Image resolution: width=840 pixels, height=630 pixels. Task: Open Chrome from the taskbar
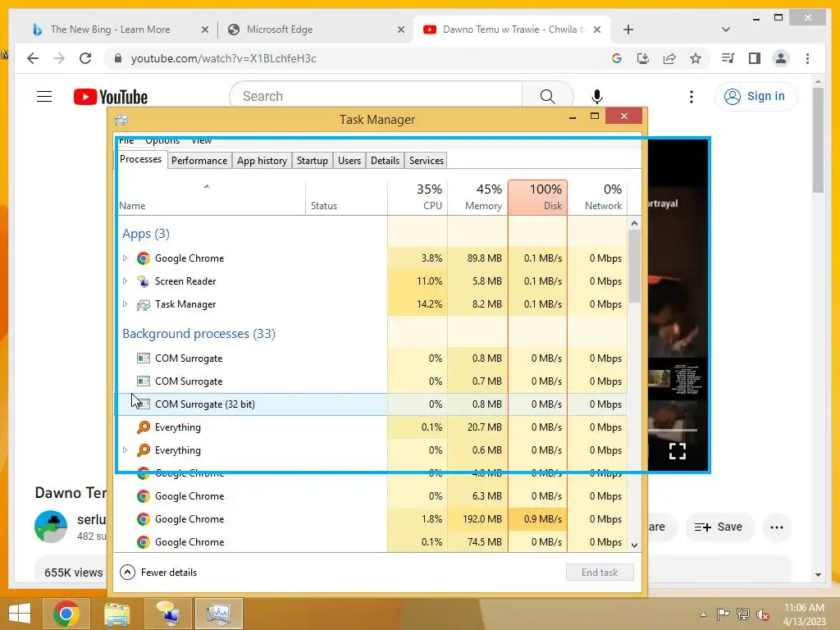66,614
